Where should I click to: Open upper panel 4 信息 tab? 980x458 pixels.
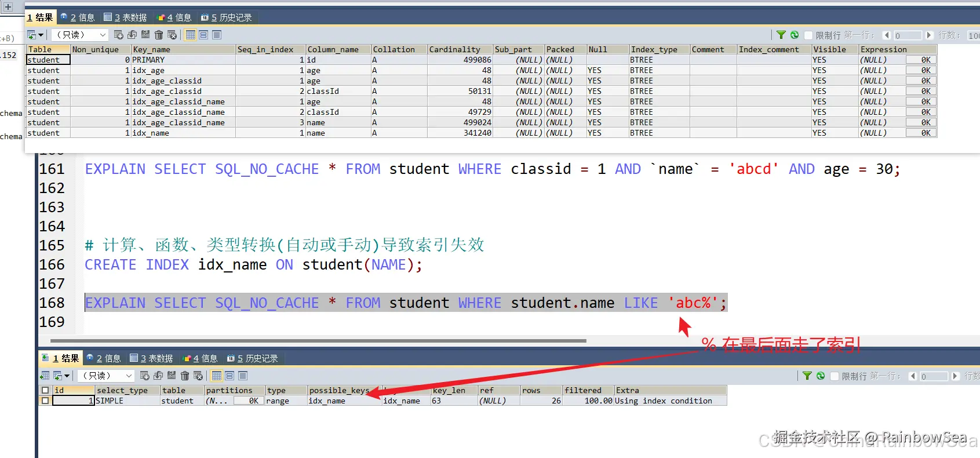click(174, 17)
